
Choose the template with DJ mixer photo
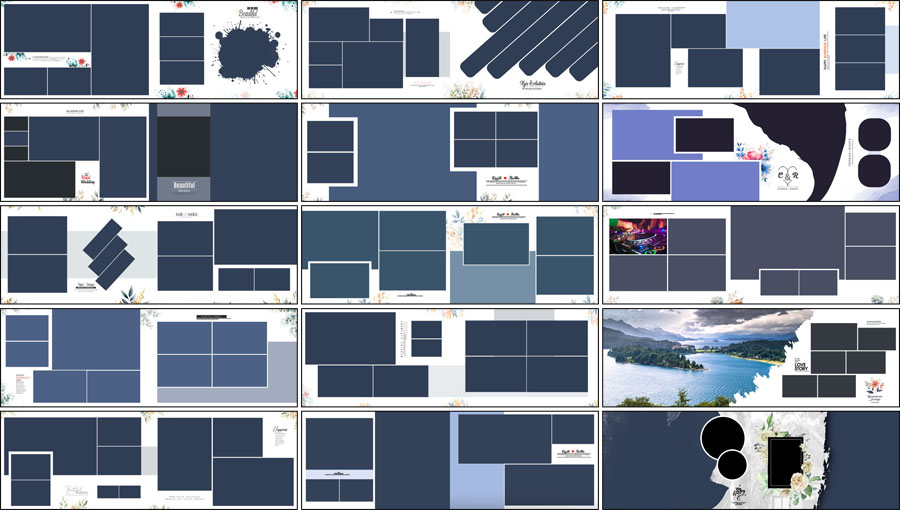[751, 255]
